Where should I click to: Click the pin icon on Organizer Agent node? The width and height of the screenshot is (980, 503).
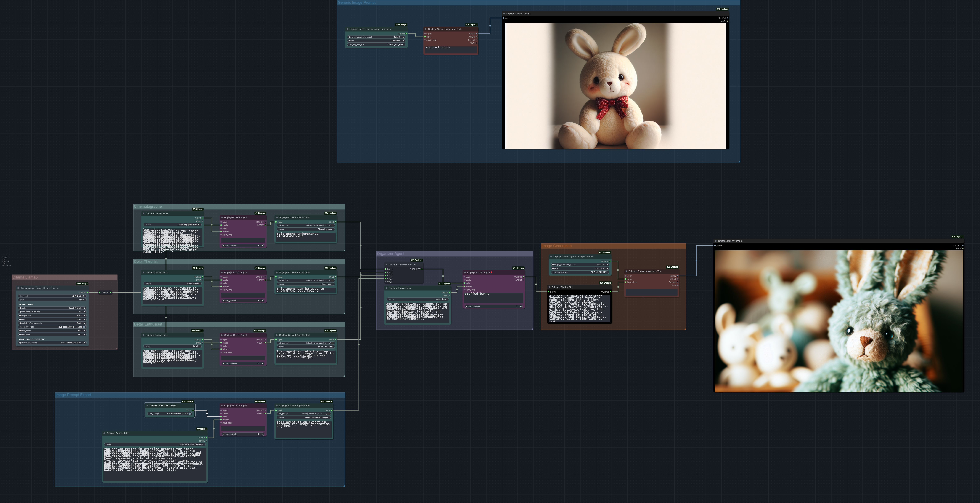click(491, 272)
